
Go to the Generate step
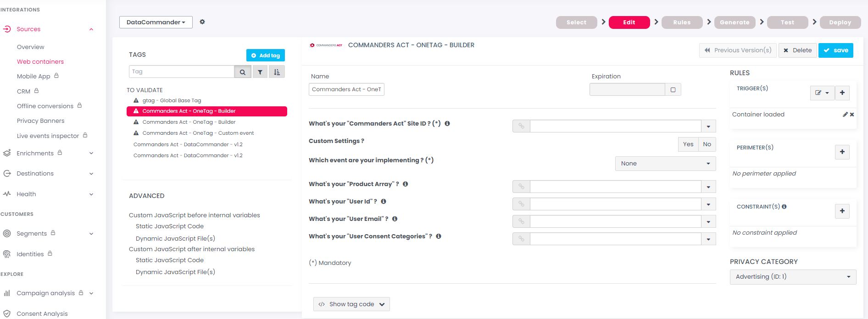click(x=735, y=22)
